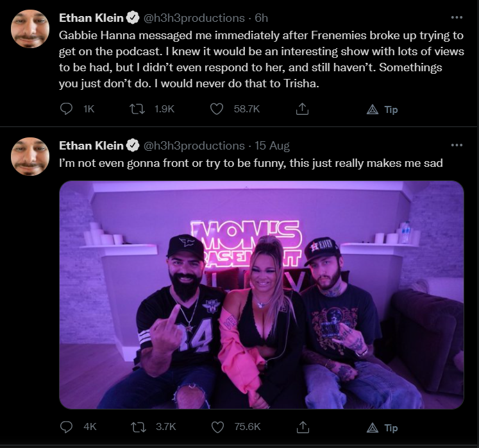Open Tip on the first tweet
Image resolution: width=479 pixels, height=448 pixels.
coord(382,110)
